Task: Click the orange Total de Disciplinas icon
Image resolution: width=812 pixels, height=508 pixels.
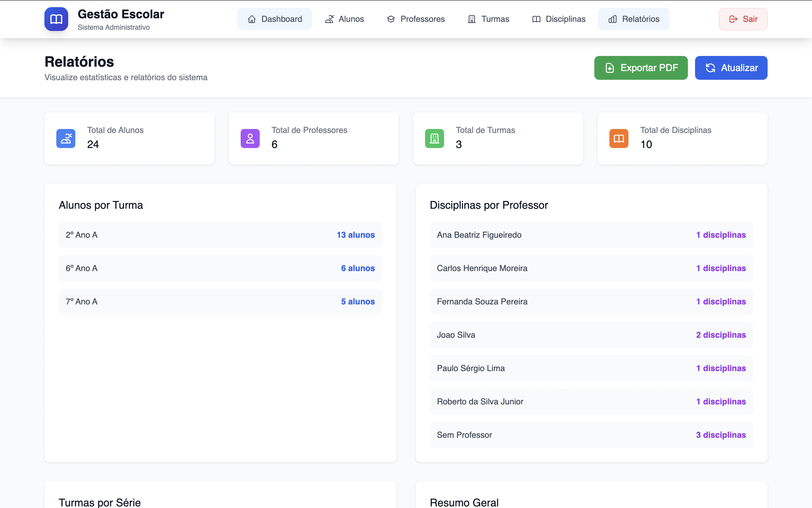Action: pos(619,139)
